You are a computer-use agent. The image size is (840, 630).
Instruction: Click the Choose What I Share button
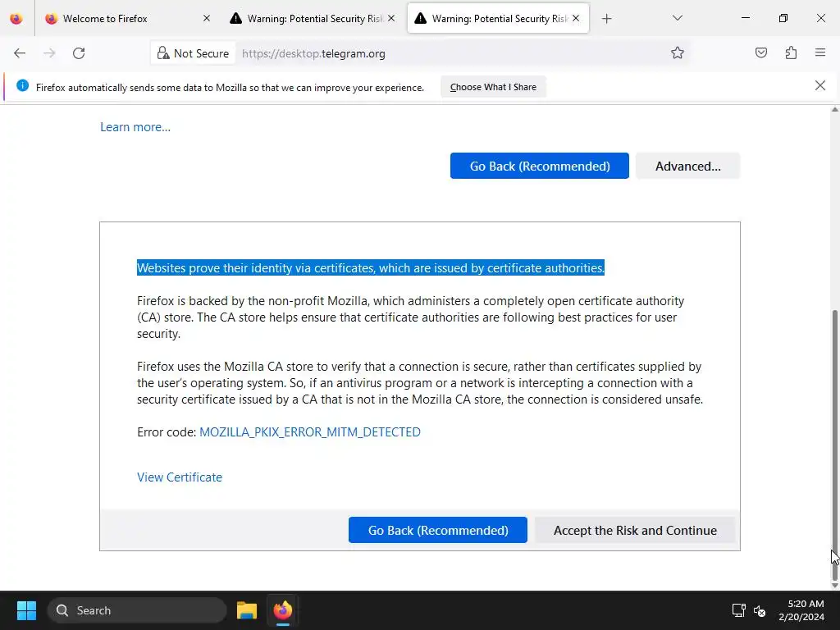(x=493, y=87)
